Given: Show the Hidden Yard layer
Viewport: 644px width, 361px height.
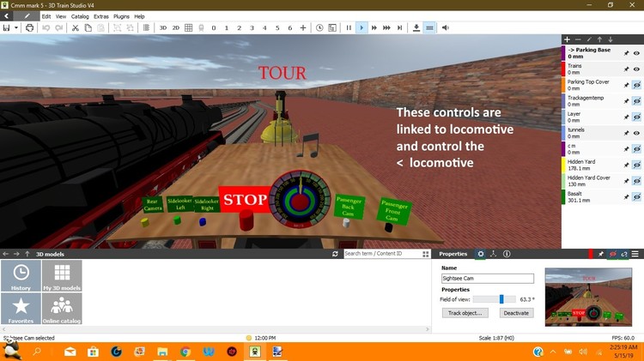Looking at the screenshot, I should click(x=636, y=165).
